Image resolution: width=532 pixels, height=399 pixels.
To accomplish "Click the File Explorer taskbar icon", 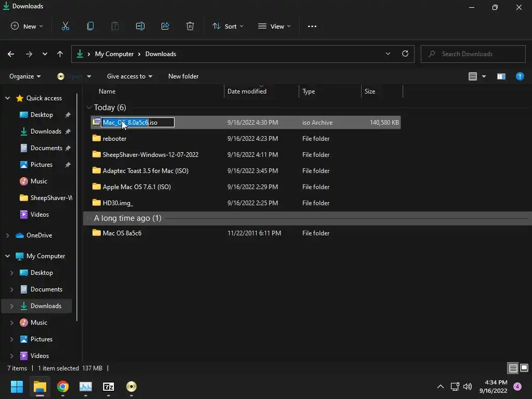I will pyautogui.click(x=39, y=387).
